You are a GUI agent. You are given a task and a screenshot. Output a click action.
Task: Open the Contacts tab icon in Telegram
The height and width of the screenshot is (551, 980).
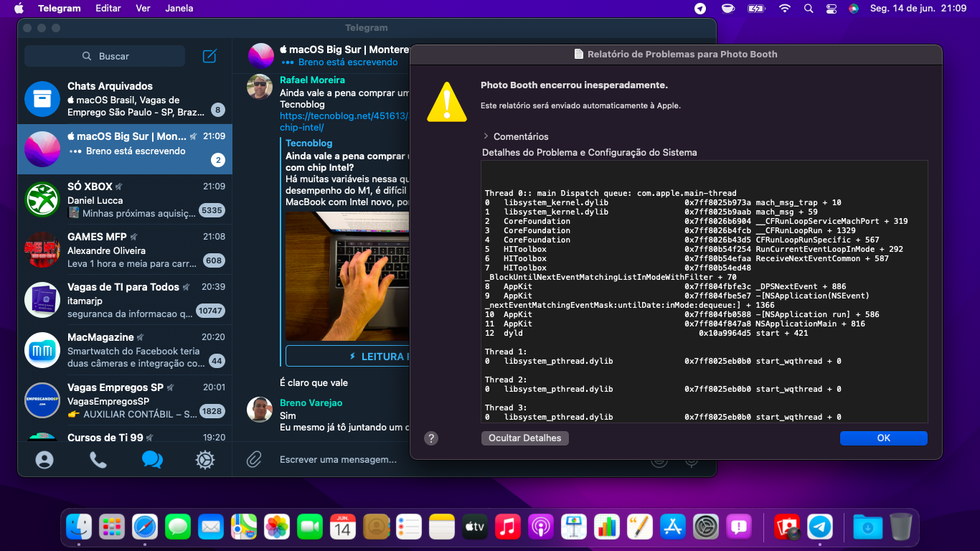(x=44, y=460)
